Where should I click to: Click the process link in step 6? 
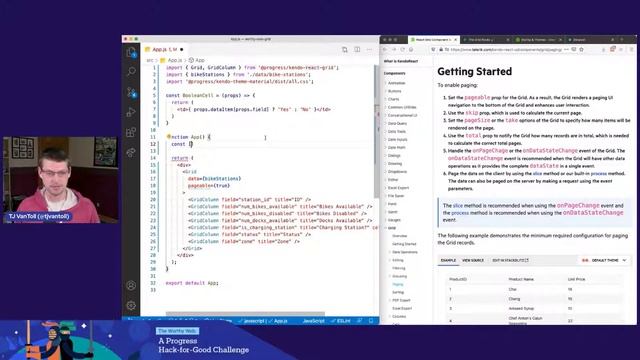(x=599, y=173)
